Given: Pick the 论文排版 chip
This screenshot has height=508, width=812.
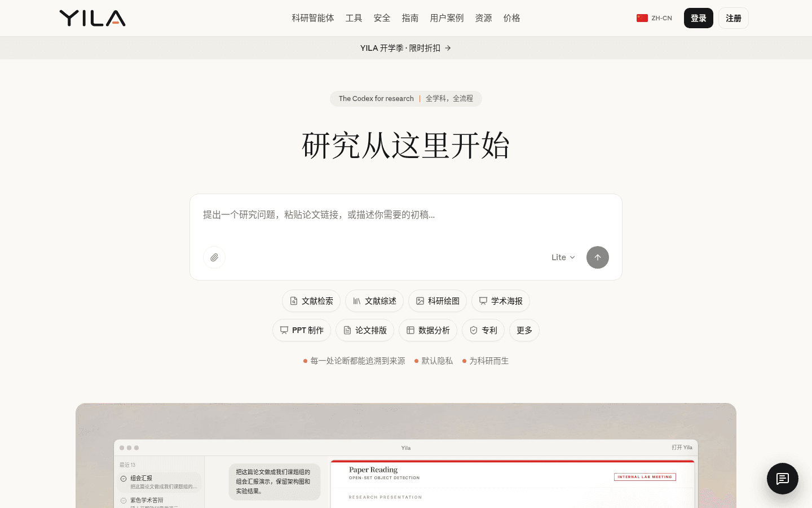Looking at the screenshot, I should click(x=365, y=330).
